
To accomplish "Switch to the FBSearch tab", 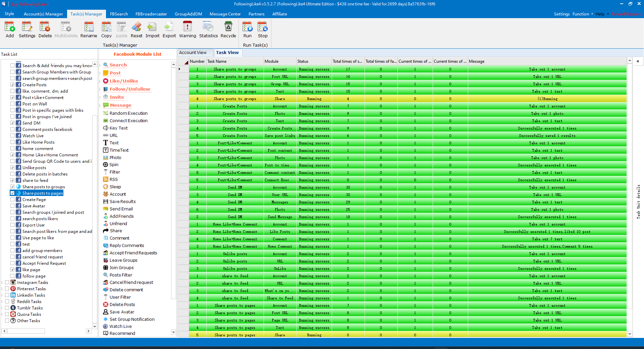I will tap(119, 14).
